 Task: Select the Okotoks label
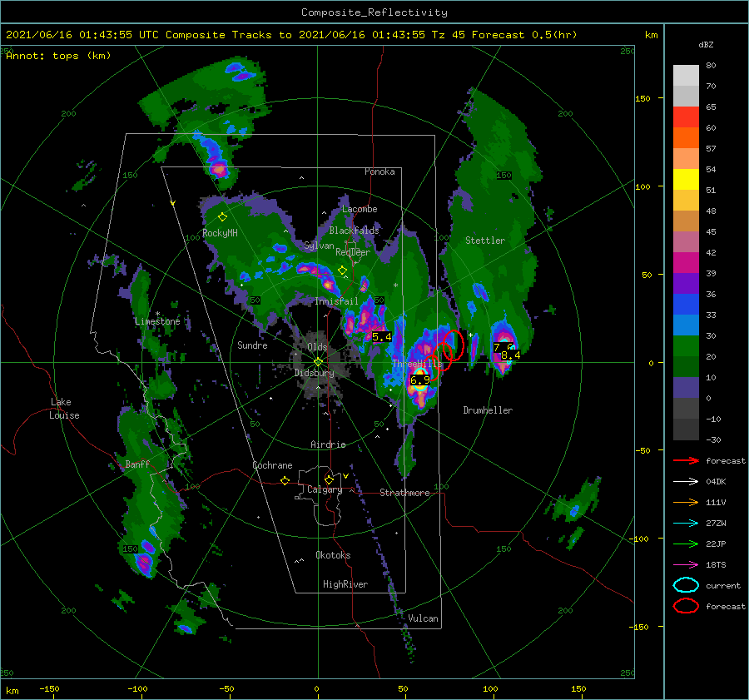pyautogui.click(x=333, y=555)
